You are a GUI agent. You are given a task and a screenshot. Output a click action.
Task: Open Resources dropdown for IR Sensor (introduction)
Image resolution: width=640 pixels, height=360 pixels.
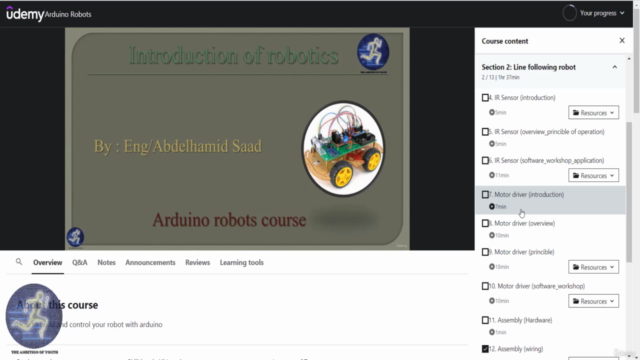(x=593, y=113)
